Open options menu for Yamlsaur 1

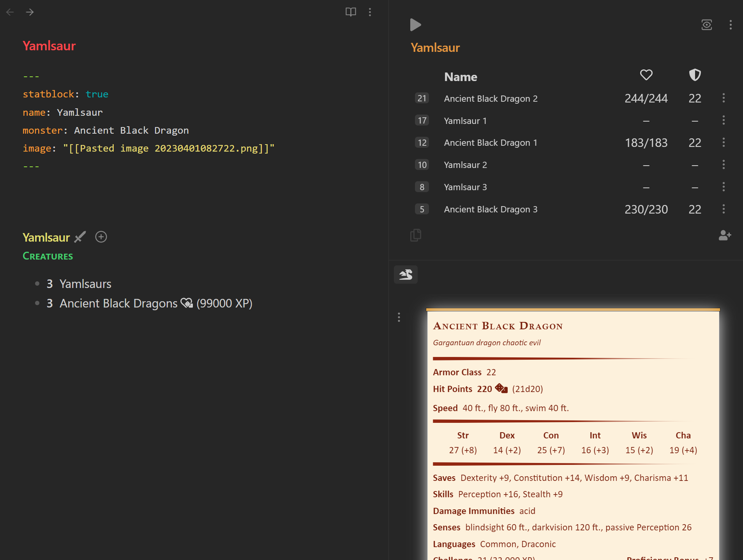[724, 120]
